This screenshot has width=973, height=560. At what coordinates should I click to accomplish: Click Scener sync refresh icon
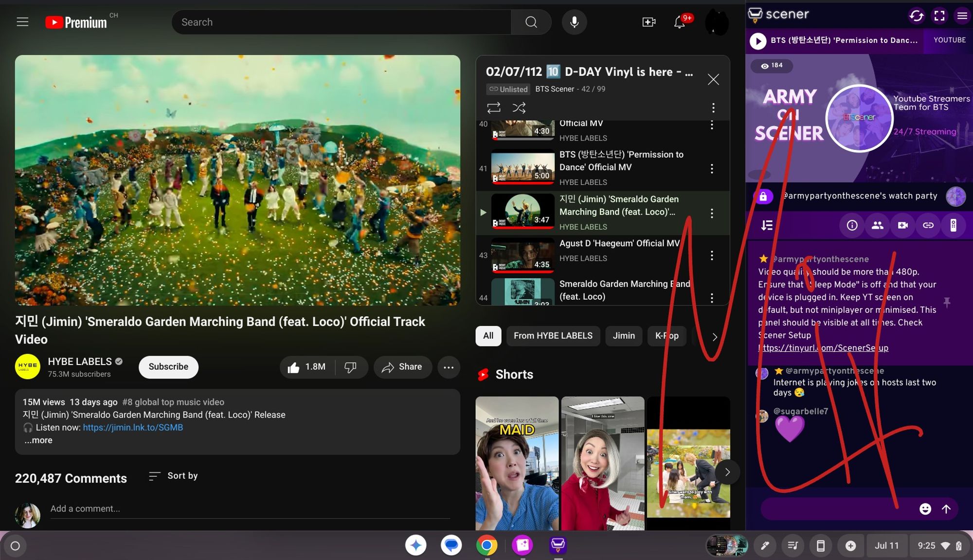pyautogui.click(x=917, y=16)
